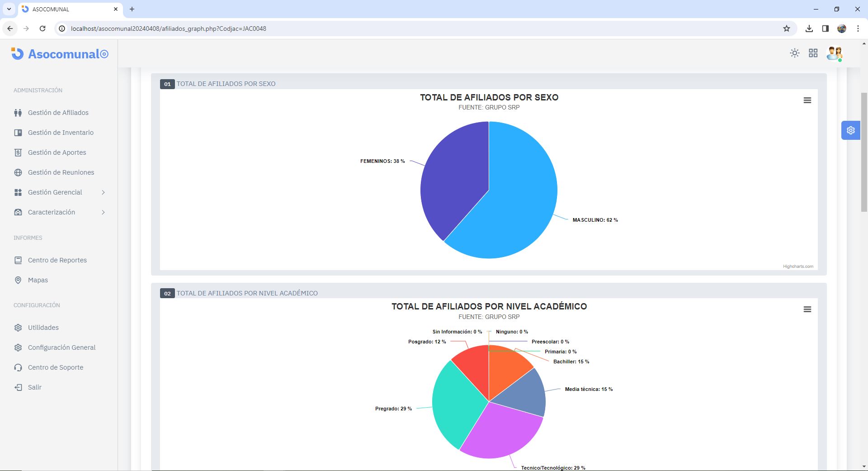Expand the Caracterización submenu

point(103,212)
